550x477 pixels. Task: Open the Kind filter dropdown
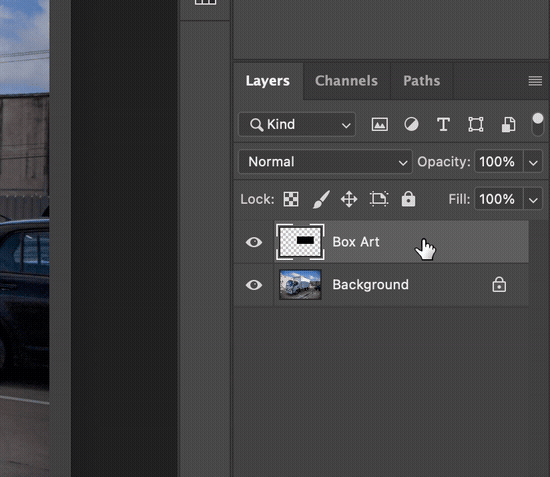point(297,124)
